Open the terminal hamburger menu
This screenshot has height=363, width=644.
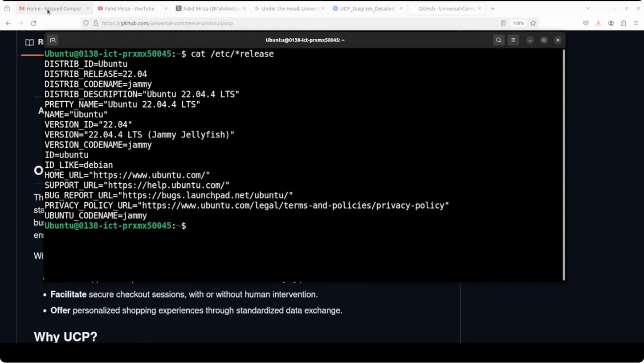click(513, 40)
